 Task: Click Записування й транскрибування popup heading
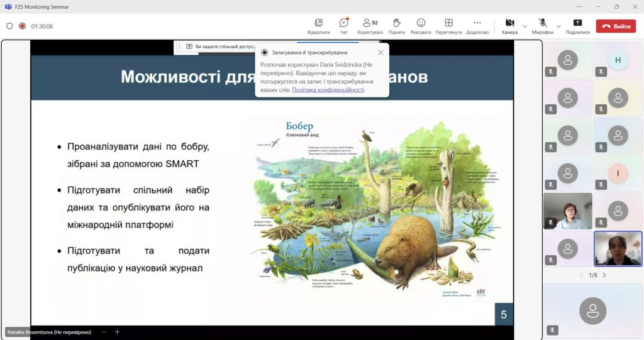[x=309, y=53]
